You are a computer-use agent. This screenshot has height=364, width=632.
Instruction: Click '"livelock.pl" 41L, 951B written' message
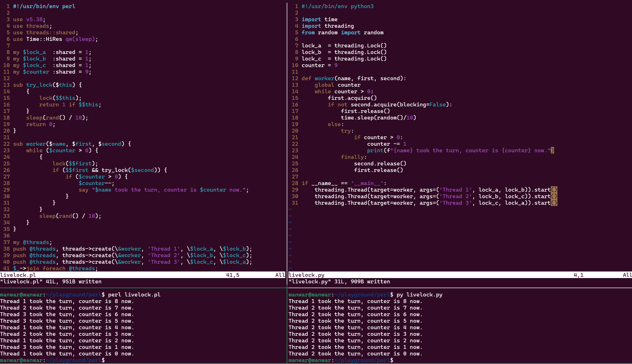(51, 282)
